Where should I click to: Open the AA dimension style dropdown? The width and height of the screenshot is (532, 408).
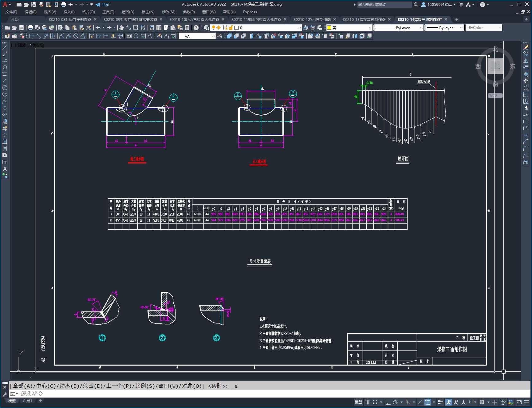pyautogui.click(x=197, y=36)
